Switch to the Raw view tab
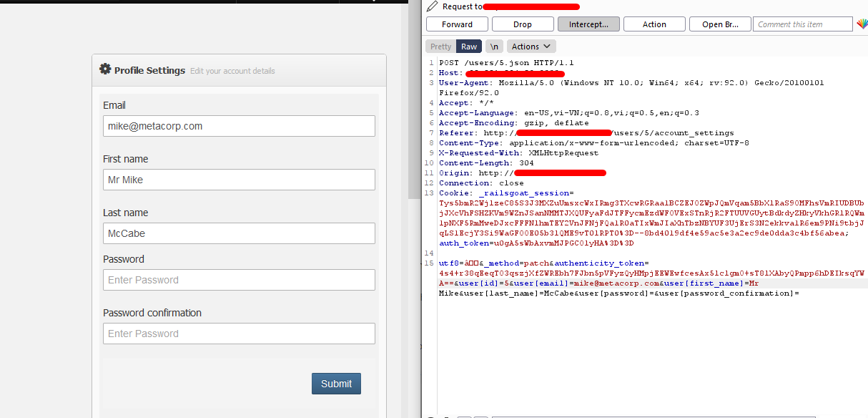This screenshot has height=418, width=868. (469, 47)
